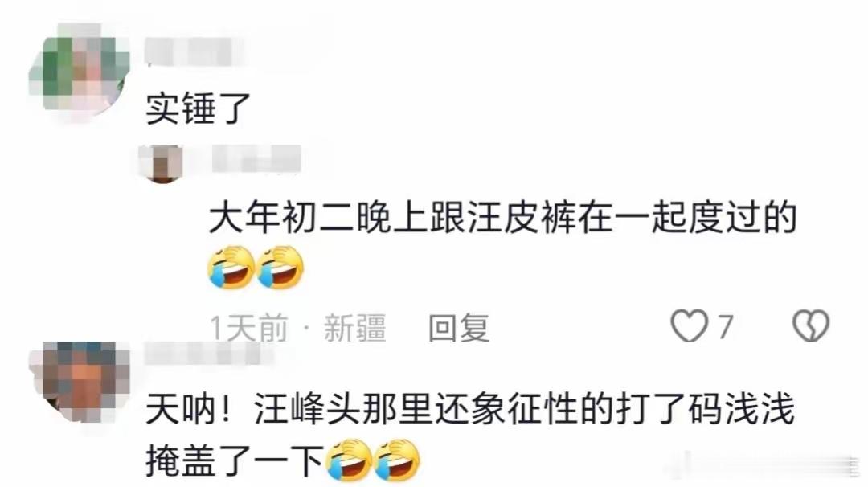The image size is (868, 487).
Task: Like the reply with the heart icon
Action: click(x=690, y=325)
